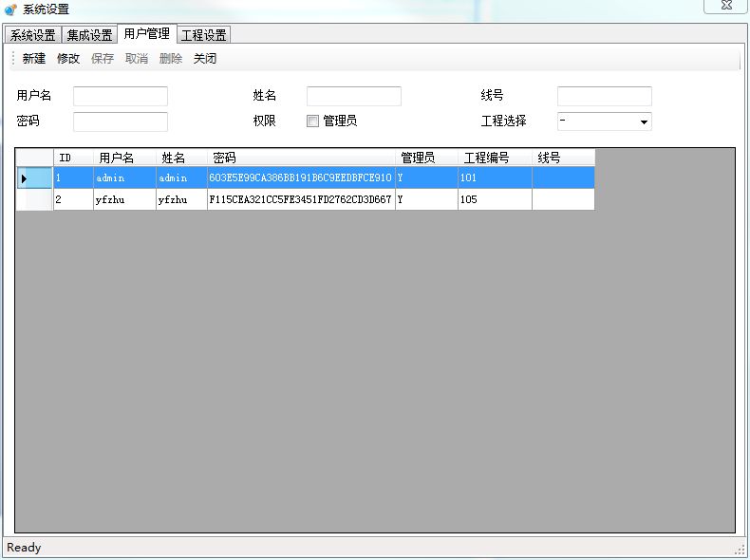
Task: Click the 系统设置 window title icon
Action: click(10, 9)
